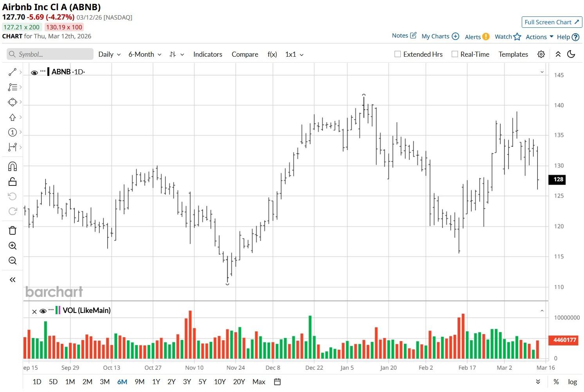Redo the last drawing action
584x392 pixels.
click(13, 211)
